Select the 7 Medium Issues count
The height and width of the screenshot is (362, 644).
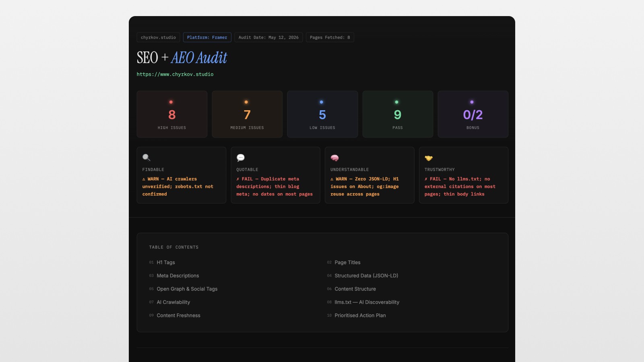[247, 115]
